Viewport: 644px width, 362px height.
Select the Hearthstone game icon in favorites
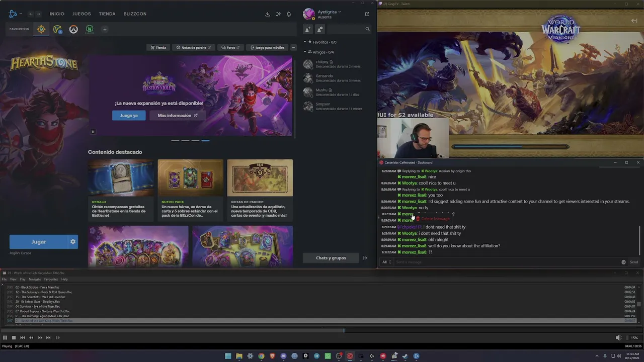coord(41,29)
